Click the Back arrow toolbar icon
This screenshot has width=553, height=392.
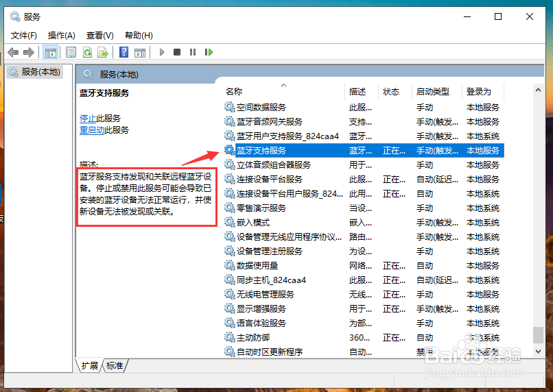coord(13,53)
